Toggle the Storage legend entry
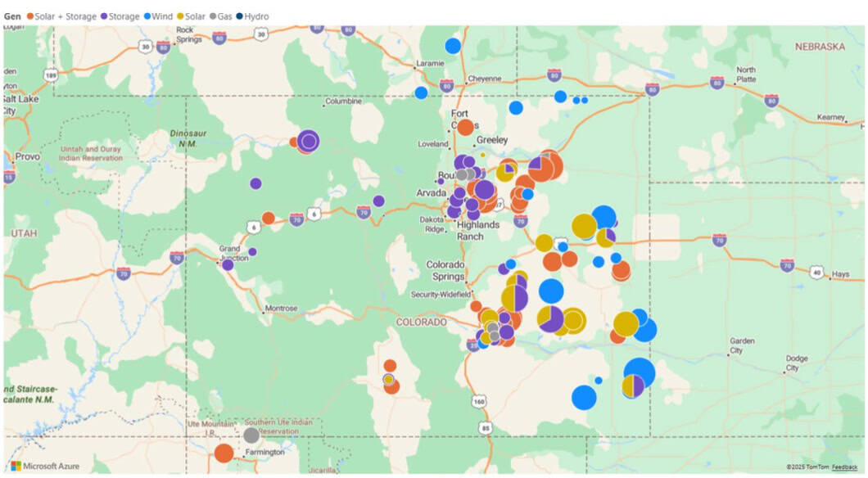The image size is (868, 478). (119, 16)
